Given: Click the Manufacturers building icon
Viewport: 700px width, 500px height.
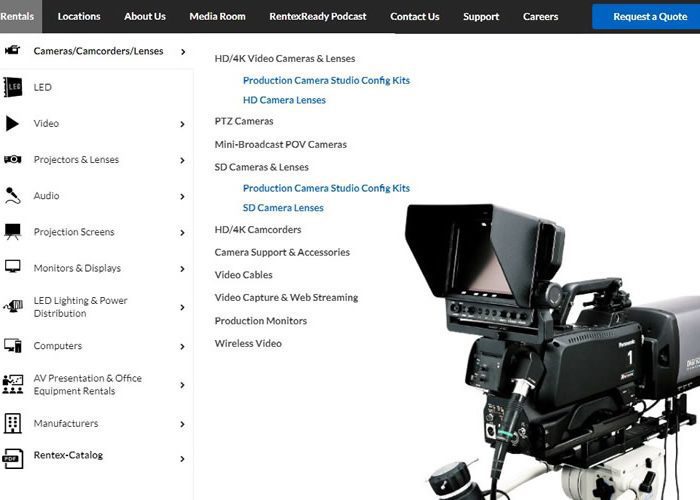Looking at the screenshot, I should [x=12, y=423].
